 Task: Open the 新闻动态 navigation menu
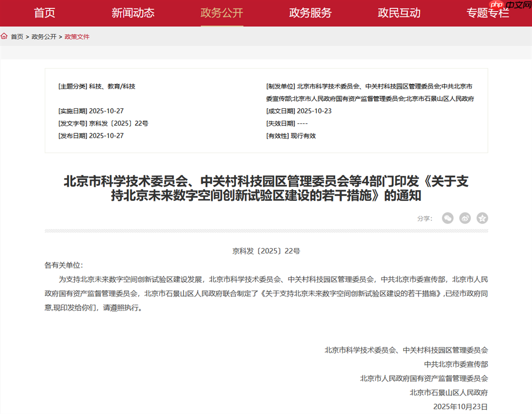pyautogui.click(x=134, y=13)
